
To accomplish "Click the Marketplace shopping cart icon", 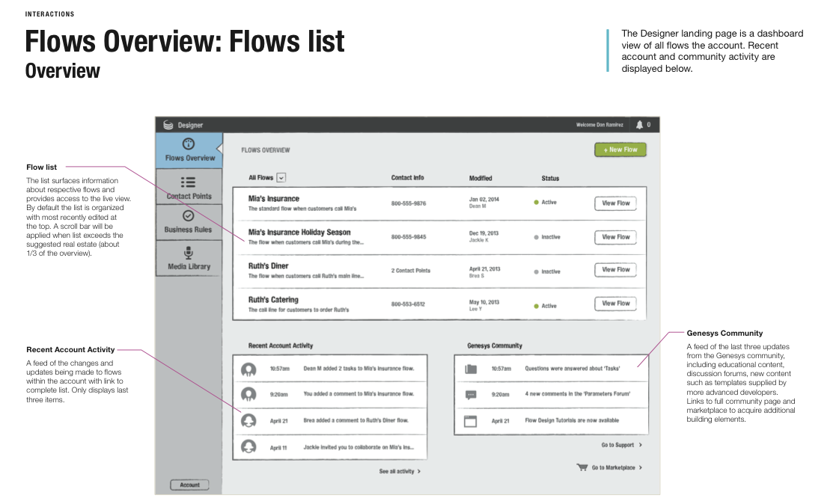I will [582, 467].
